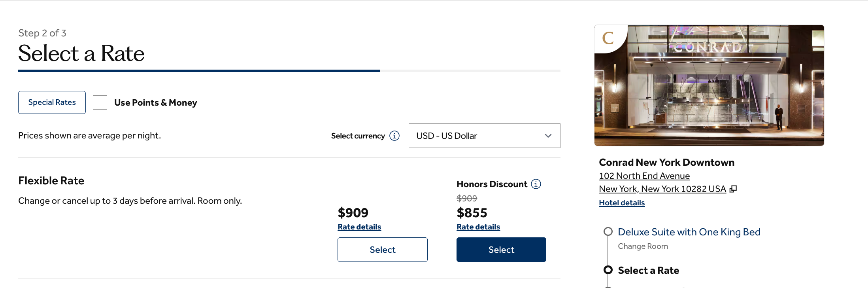Open the USD - US Dollar currency dropdown

[478, 136]
